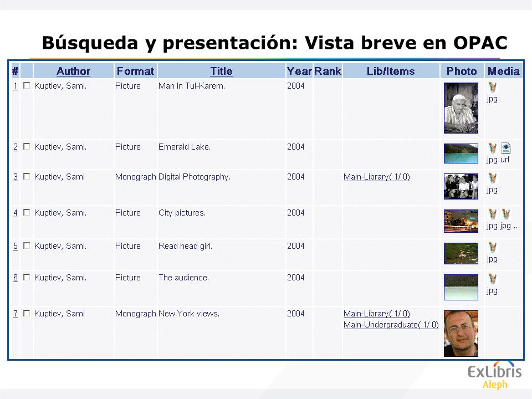
Task: Open Main-Library(1/0) link for Digital Photography
Action: point(377,177)
